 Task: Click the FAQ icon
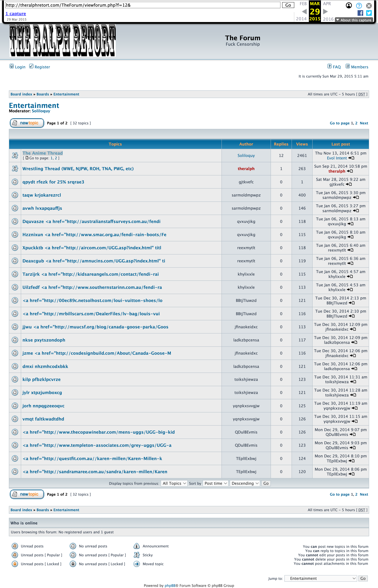point(329,66)
